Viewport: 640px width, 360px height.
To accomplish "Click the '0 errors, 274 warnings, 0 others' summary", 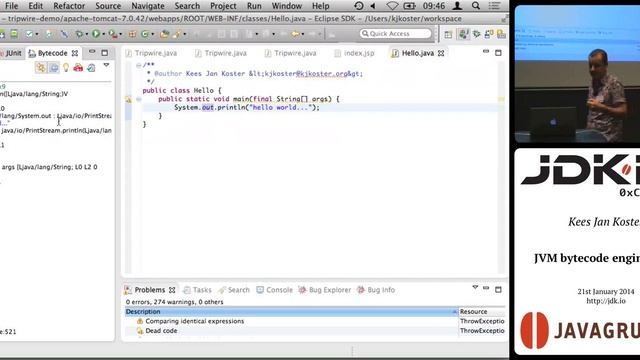I will (x=175, y=302).
